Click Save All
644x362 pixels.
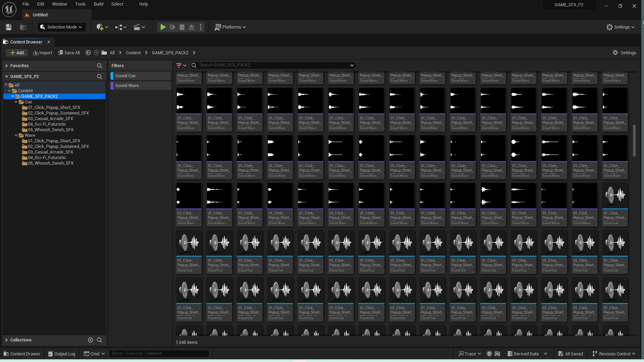click(x=69, y=53)
